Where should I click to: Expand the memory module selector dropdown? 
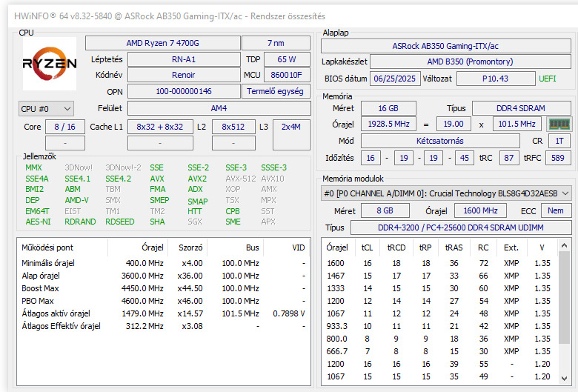point(446,193)
